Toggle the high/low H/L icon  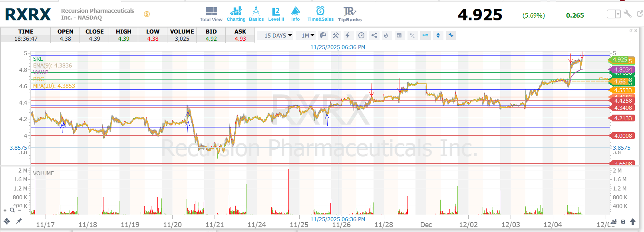(x=412, y=36)
